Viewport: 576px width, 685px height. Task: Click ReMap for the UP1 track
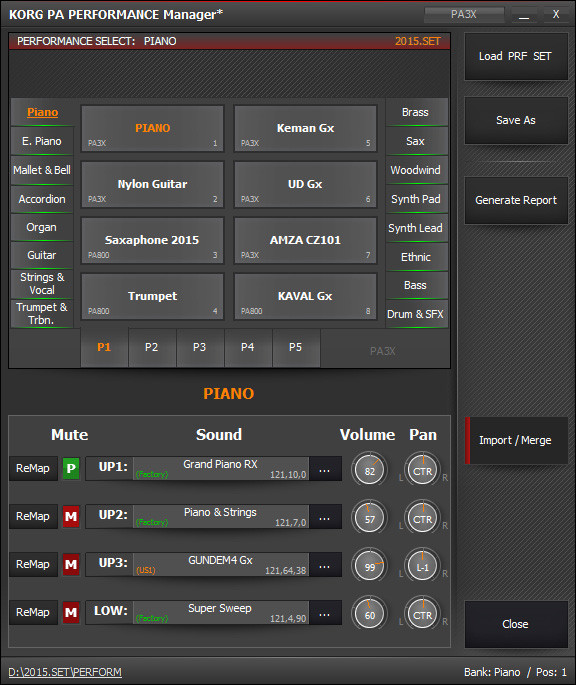point(33,469)
